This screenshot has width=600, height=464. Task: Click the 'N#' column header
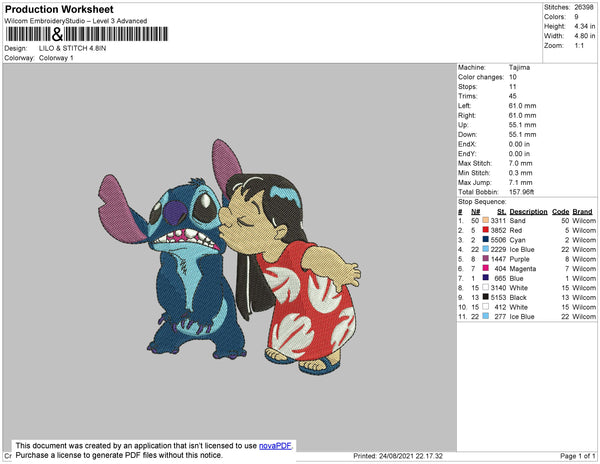tap(475, 212)
